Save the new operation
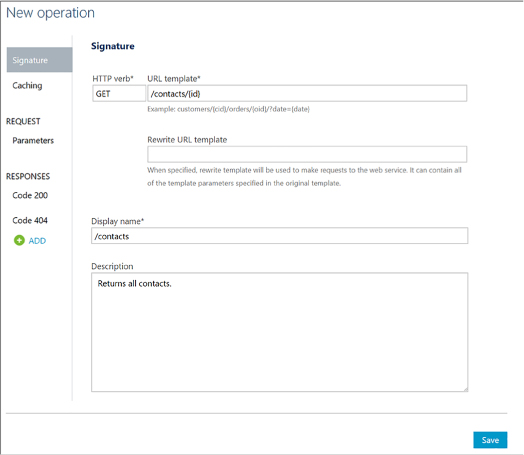The image size is (524, 455). (x=490, y=440)
